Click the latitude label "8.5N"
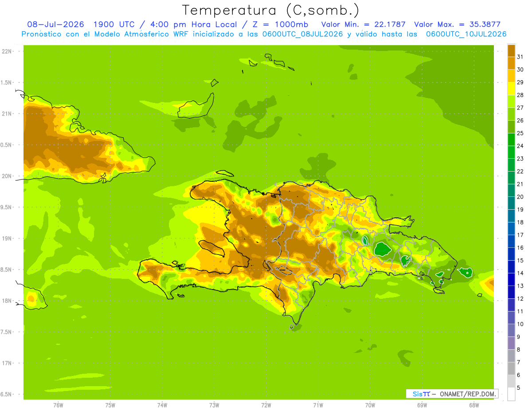532x411 pixels. [x=6, y=270]
